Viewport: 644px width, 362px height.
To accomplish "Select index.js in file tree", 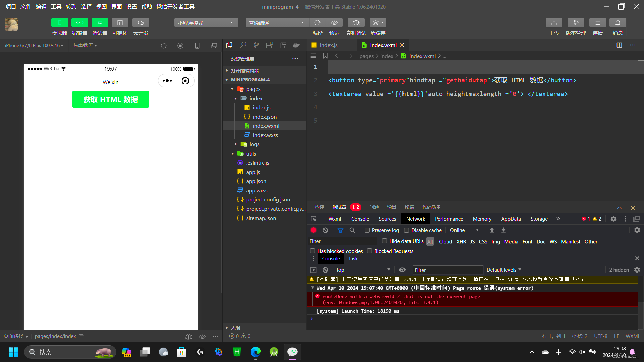I will click(x=261, y=107).
